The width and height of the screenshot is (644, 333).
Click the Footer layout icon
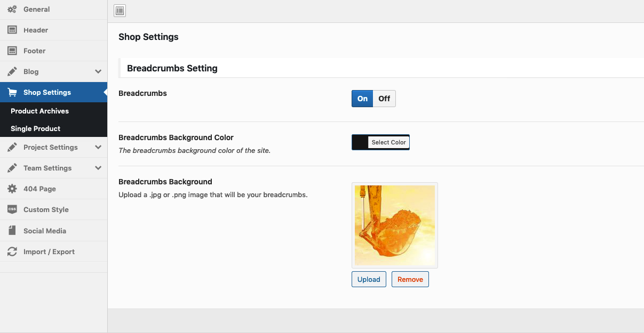tap(12, 51)
